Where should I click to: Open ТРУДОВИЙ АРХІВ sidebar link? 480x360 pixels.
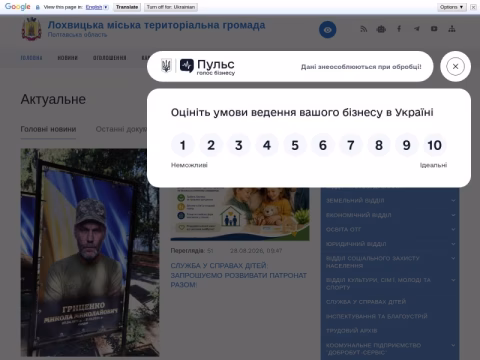tap(352, 331)
